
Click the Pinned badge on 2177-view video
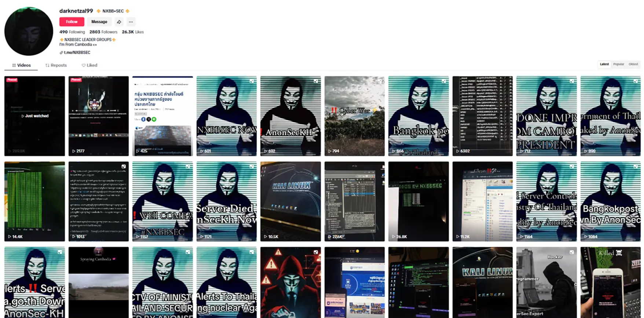(x=76, y=79)
